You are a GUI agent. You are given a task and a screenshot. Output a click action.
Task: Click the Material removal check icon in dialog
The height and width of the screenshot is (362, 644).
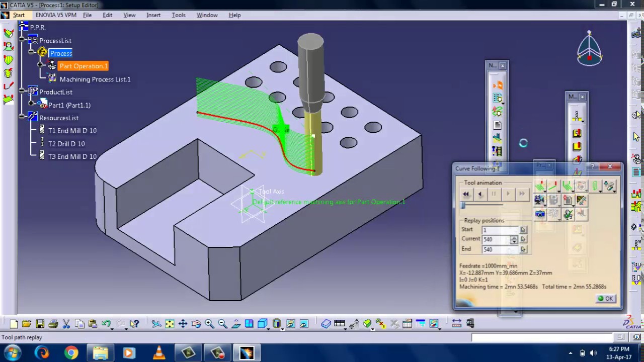click(568, 215)
